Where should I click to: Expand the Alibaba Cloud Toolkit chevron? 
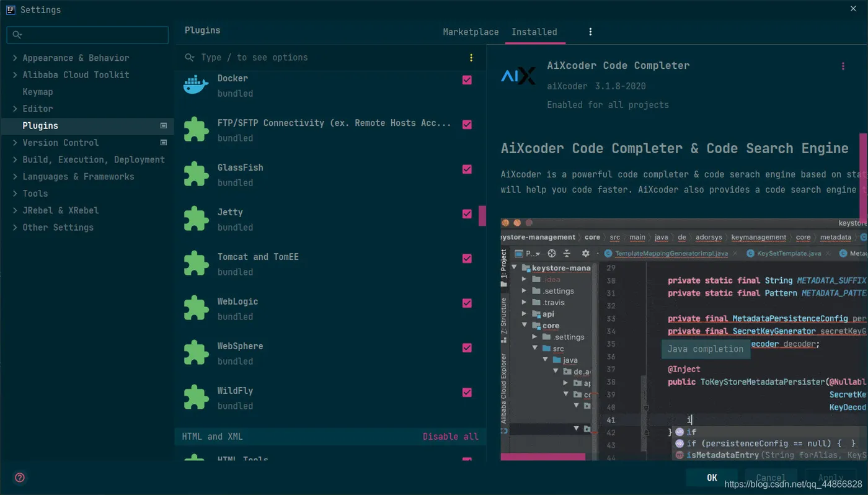click(15, 75)
